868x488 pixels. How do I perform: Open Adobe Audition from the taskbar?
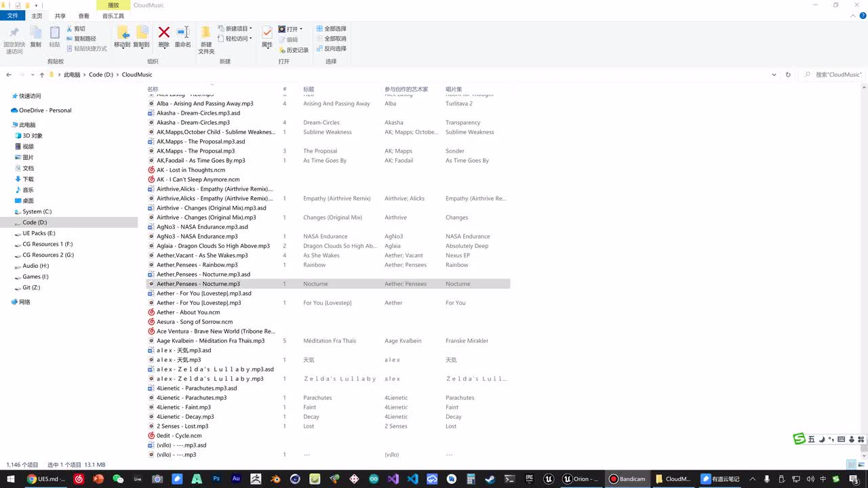click(236, 479)
